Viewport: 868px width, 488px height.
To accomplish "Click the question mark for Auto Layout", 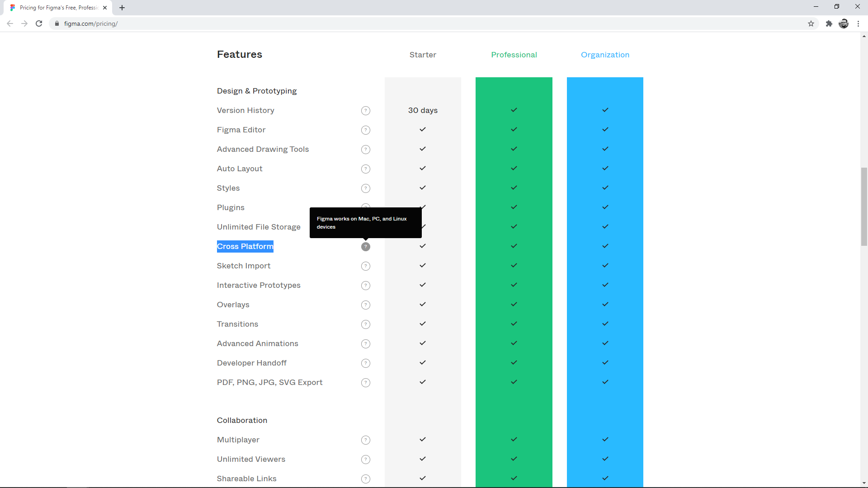I will pyautogui.click(x=366, y=169).
